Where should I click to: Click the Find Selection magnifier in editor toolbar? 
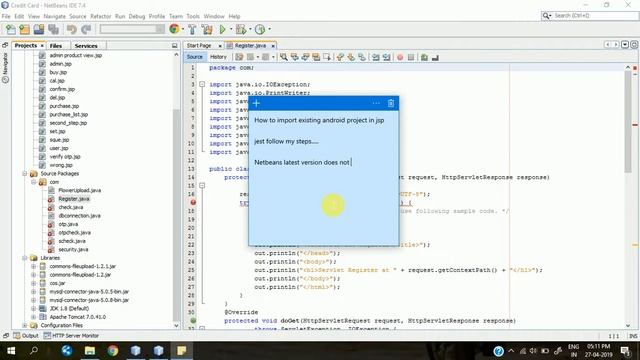[x=284, y=57]
